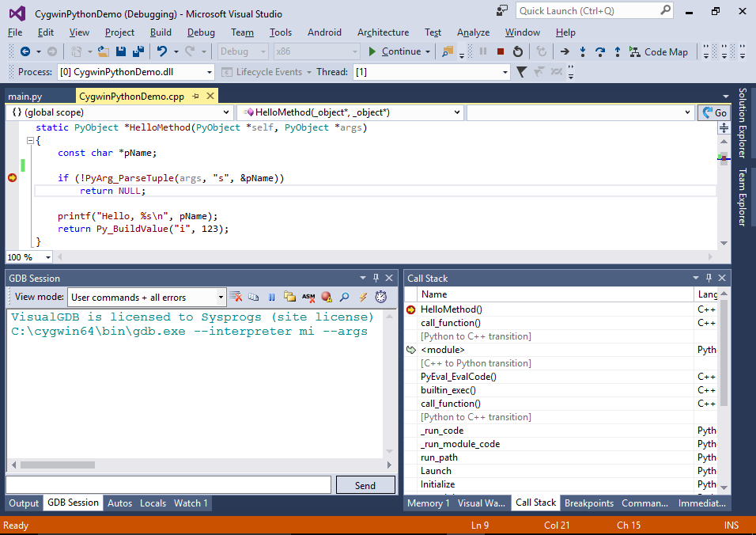Screen dimensions: 756x535
Task: Switch to the Watch 1 tab
Action: [191, 503]
